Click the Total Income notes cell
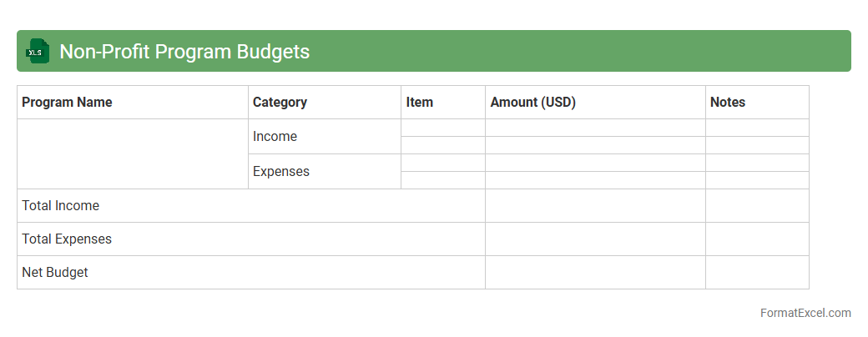 (x=757, y=206)
